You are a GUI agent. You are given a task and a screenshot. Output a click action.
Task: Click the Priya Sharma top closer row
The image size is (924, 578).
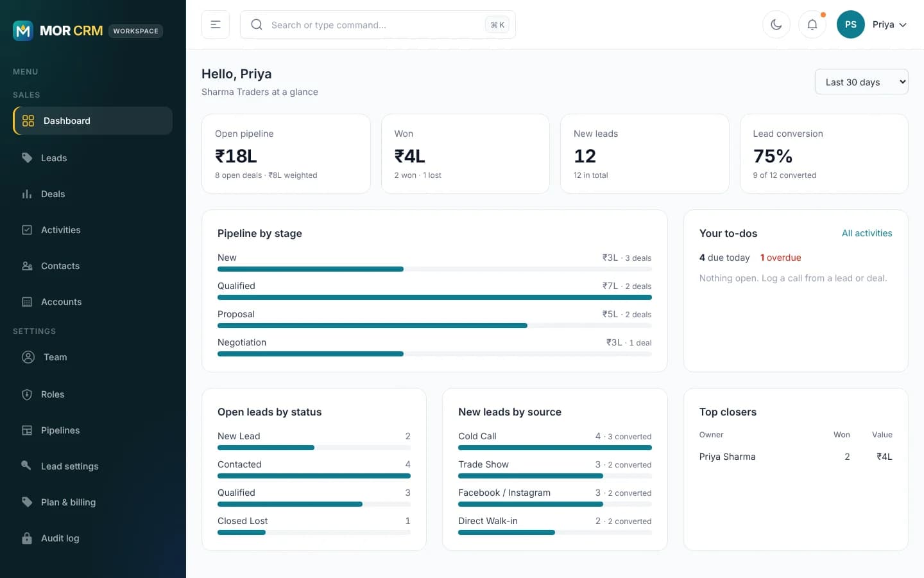(x=796, y=457)
